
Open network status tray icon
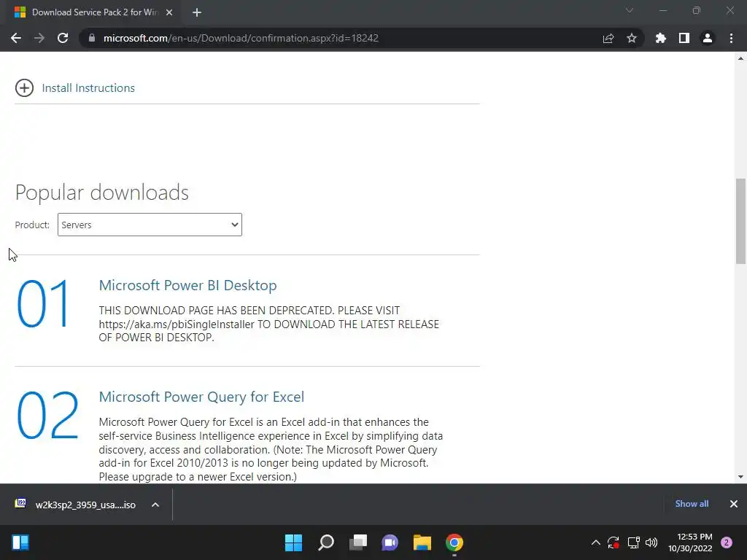633,542
